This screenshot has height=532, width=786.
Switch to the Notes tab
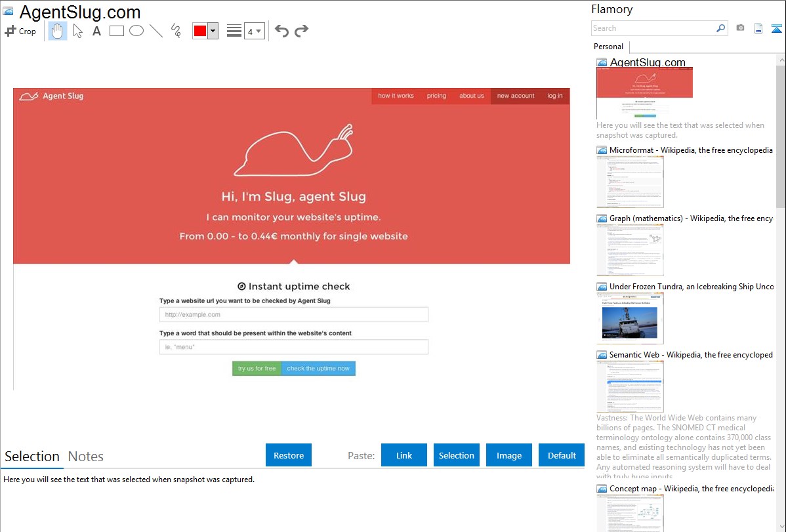coord(86,457)
